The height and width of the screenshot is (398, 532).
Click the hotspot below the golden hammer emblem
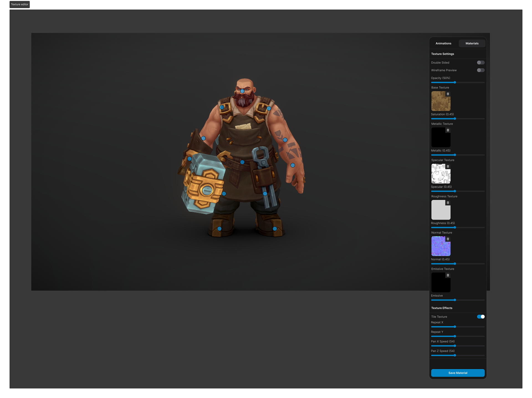click(224, 194)
